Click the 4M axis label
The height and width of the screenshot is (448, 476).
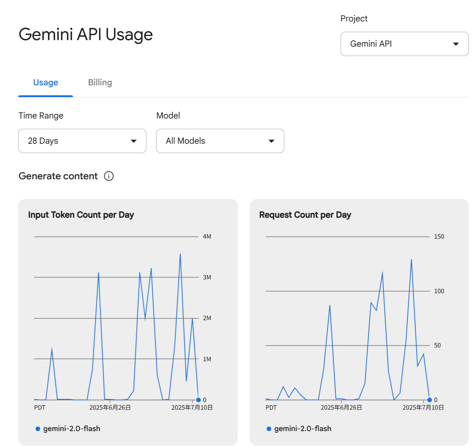tap(207, 237)
